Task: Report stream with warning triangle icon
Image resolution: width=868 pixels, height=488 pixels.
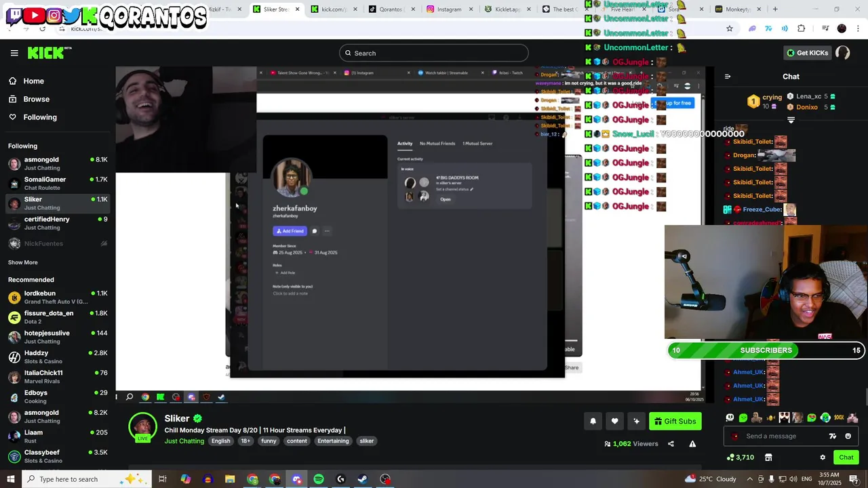Action: coord(692,444)
